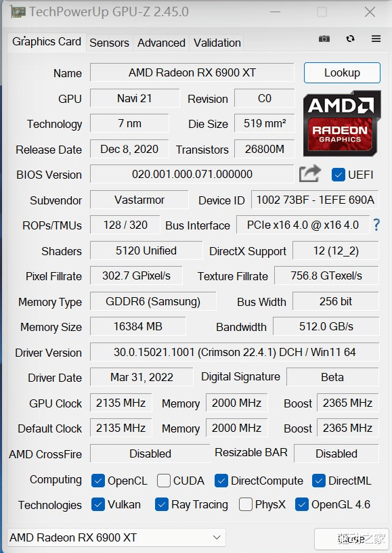Click the AMD Radeon Graphics logo
The height and width of the screenshot is (553, 392).
pos(341,124)
